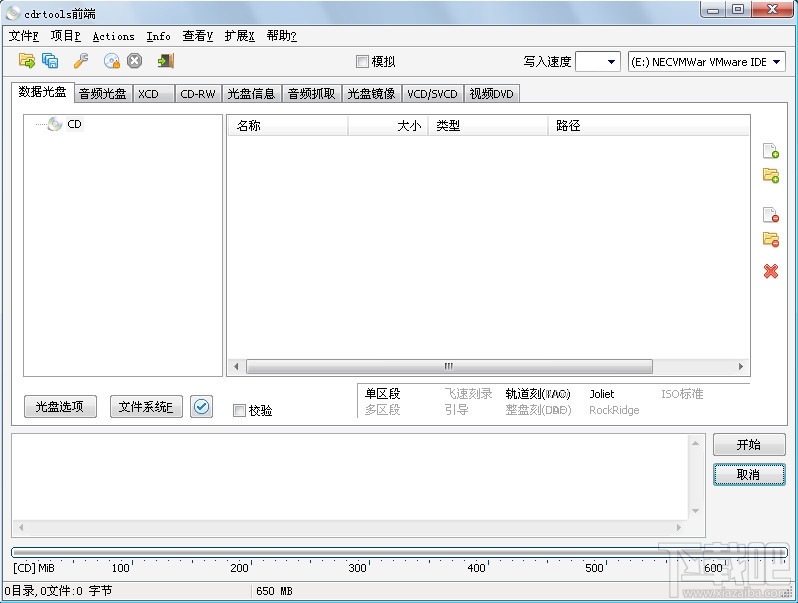Screen dimensions: 798x603
Task: Open the Info menu
Action: (x=158, y=36)
